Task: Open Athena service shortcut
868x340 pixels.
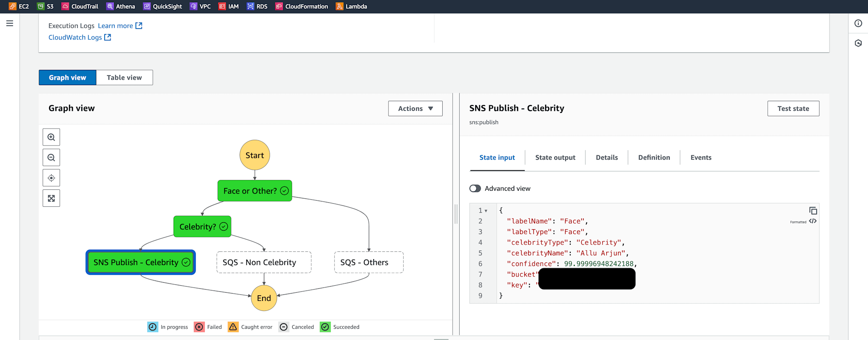Action: click(x=121, y=7)
